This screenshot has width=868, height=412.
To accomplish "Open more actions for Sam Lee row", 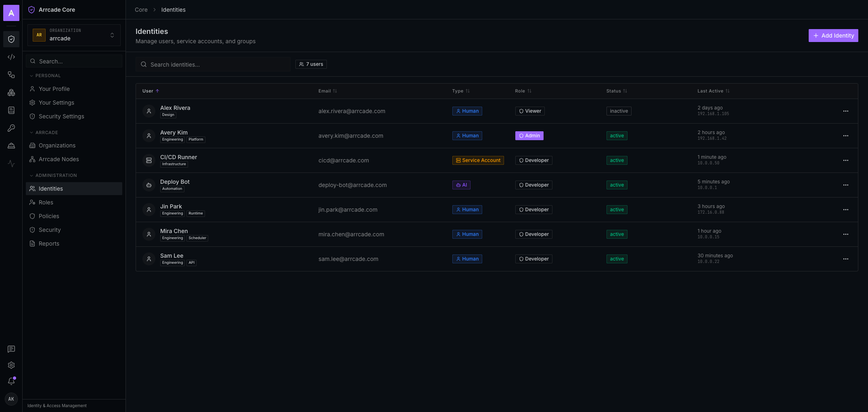I will click(846, 259).
